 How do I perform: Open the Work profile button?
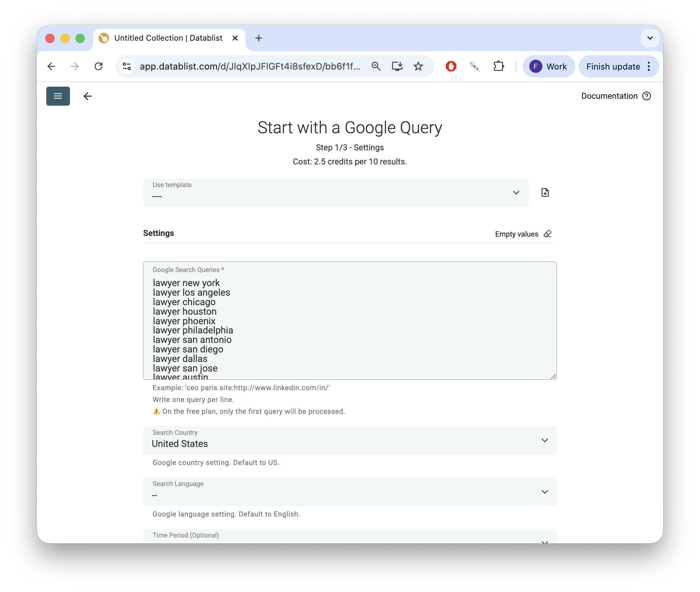point(548,66)
